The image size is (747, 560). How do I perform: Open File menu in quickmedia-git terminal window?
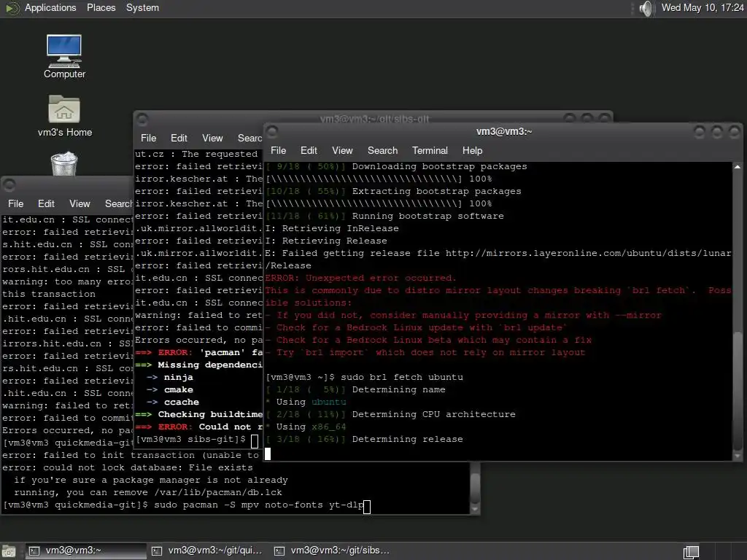(x=16, y=204)
